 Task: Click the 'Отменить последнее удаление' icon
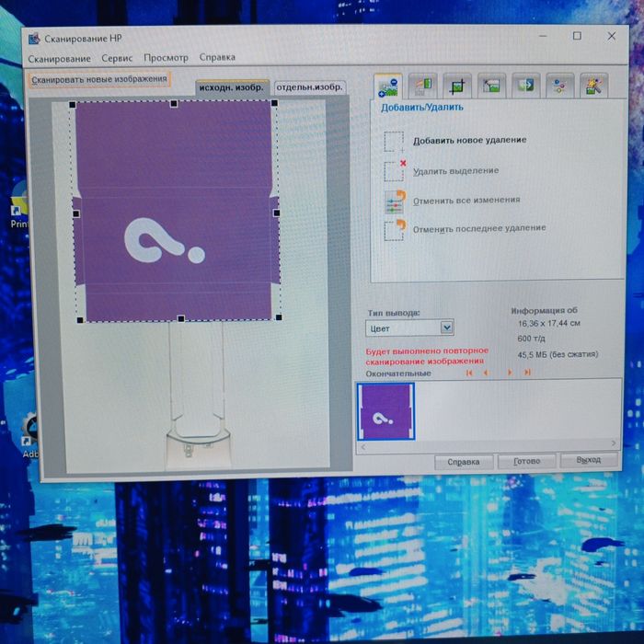click(395, 230)
